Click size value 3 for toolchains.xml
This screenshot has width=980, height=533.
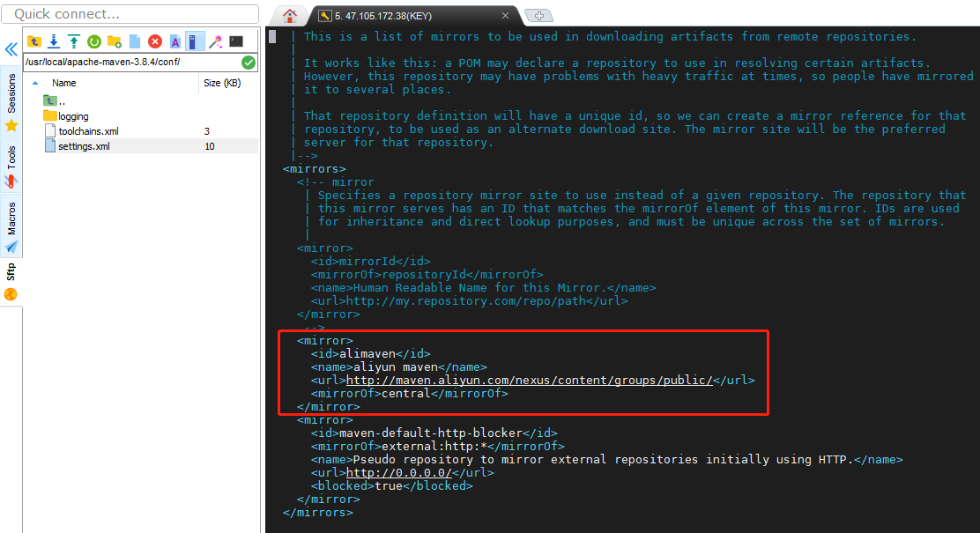(207, 131)
